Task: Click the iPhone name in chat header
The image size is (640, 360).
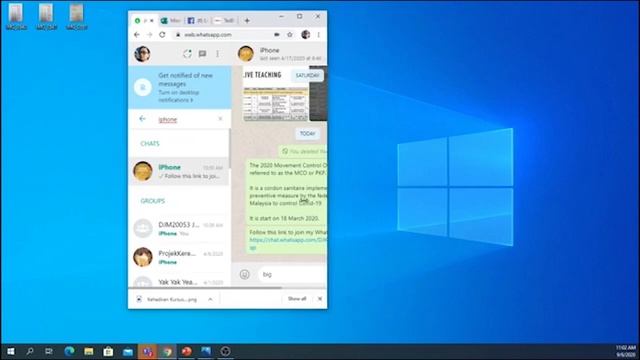Action: point(270,50)
